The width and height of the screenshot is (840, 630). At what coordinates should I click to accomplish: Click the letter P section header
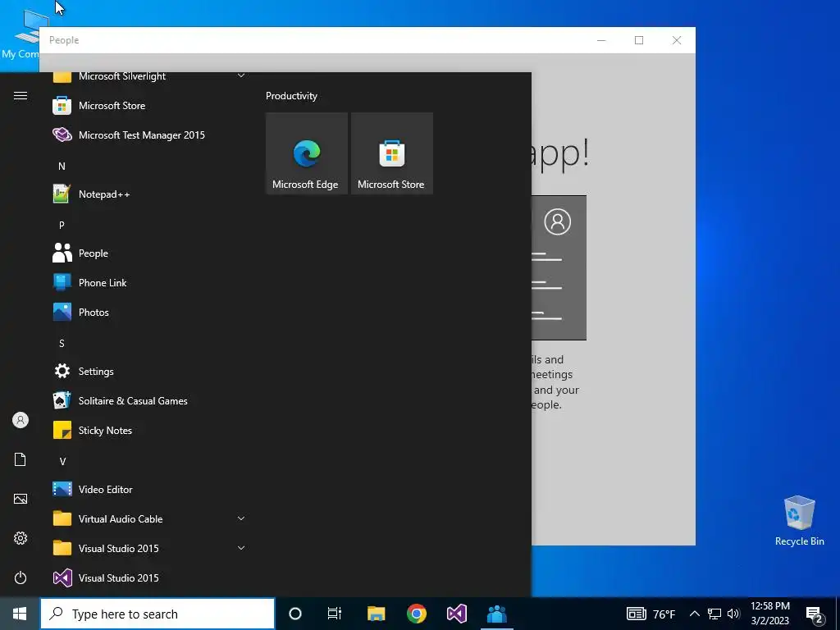pyautogui.click(x=62, y=225)
